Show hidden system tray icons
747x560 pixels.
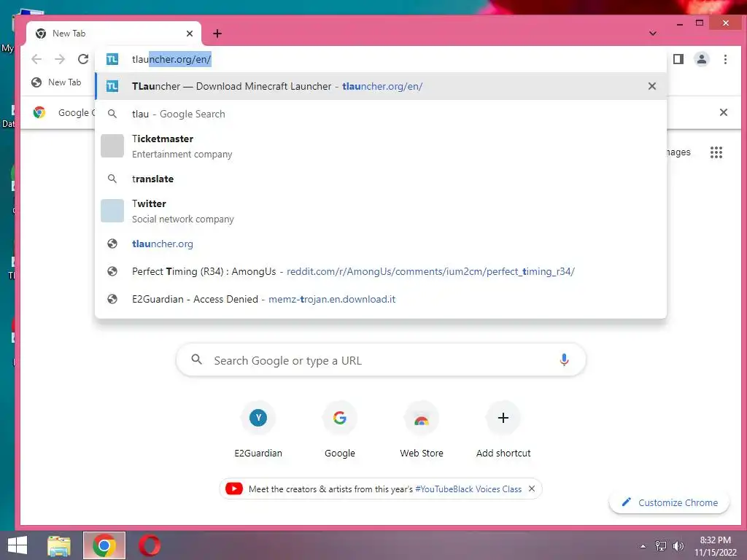(x=643, y=546)
